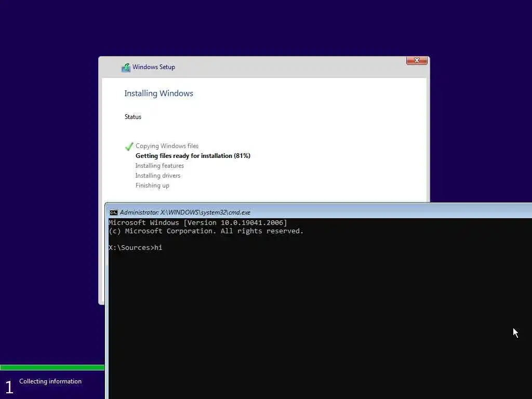Click the Windows Setup icon in title bar

126,68
